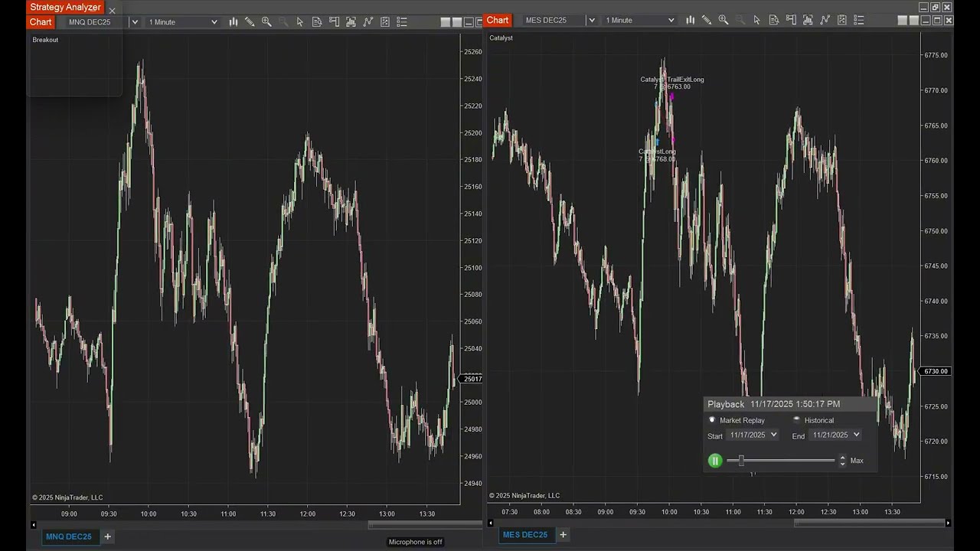Screen dimensions: 980x551
Task: Add new tab next to MES DEC25
Action: (x=563, y=535)
